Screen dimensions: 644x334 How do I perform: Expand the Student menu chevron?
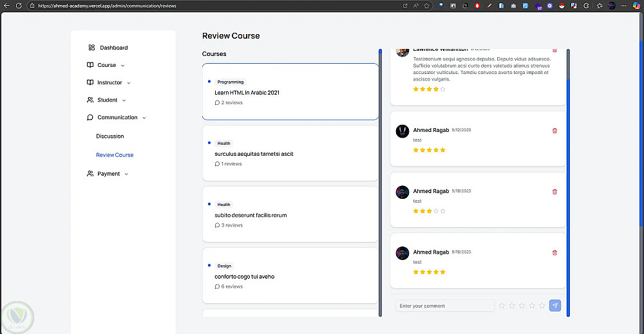(124, 100)
